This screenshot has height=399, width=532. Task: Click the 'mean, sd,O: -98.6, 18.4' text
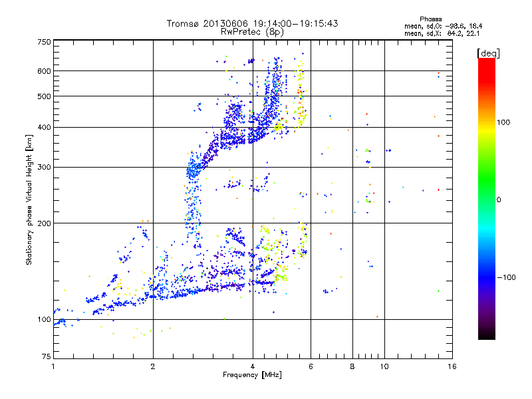(x=443, y=26)
